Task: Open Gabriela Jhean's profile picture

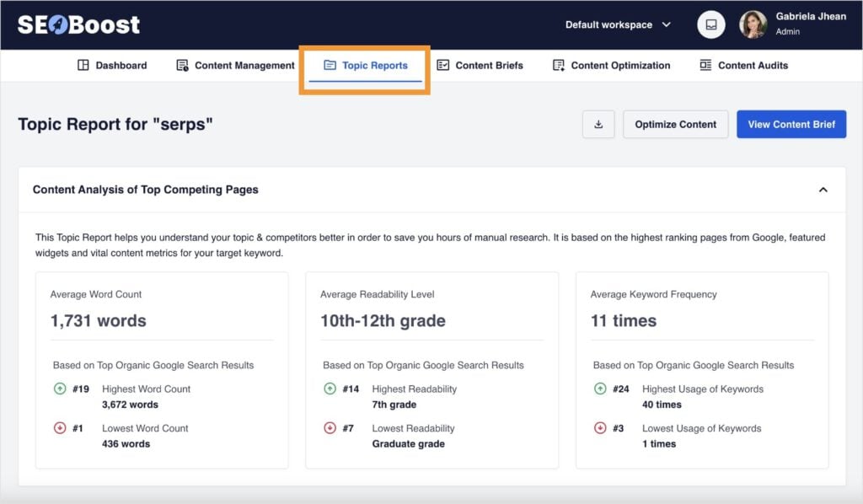Action: coord(754,24)
